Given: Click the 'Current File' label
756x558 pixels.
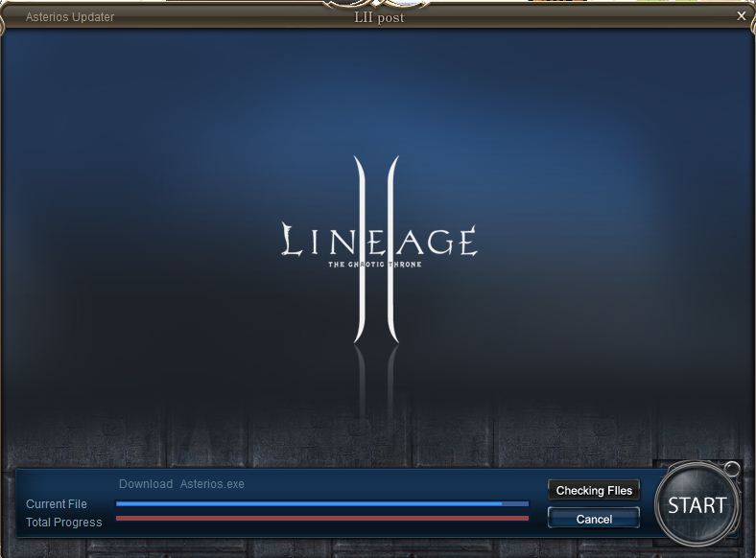Looking at the screenshot, I should (x=57, y=504).
